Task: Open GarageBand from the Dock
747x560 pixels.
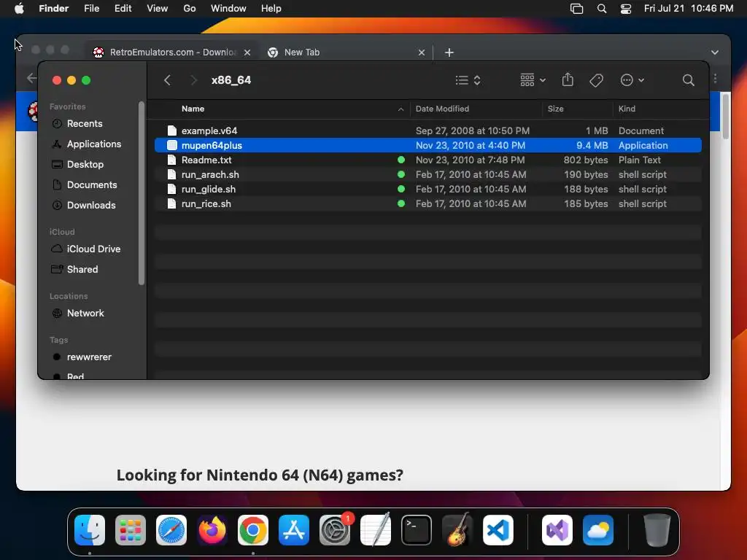Action: tap(457, 530)
